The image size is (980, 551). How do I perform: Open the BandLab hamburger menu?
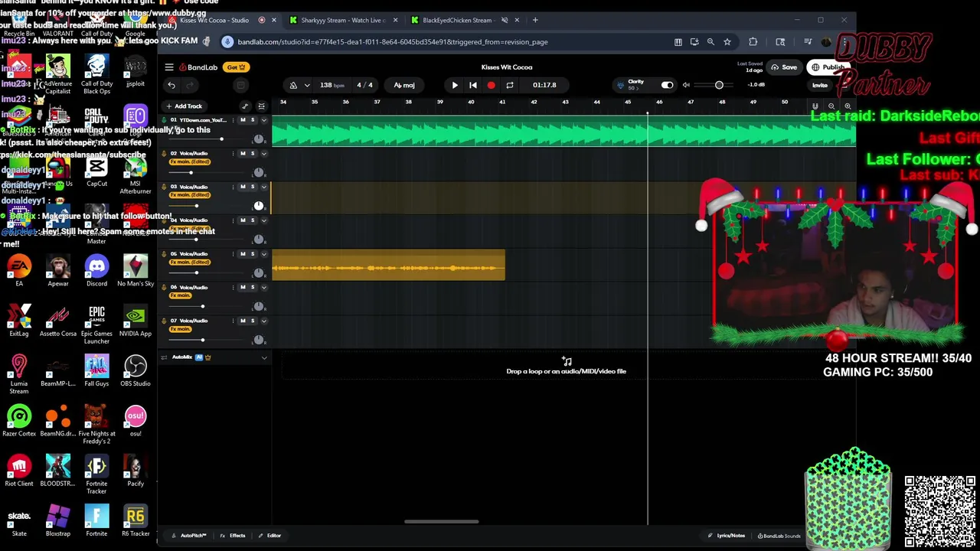pos(169,67)
